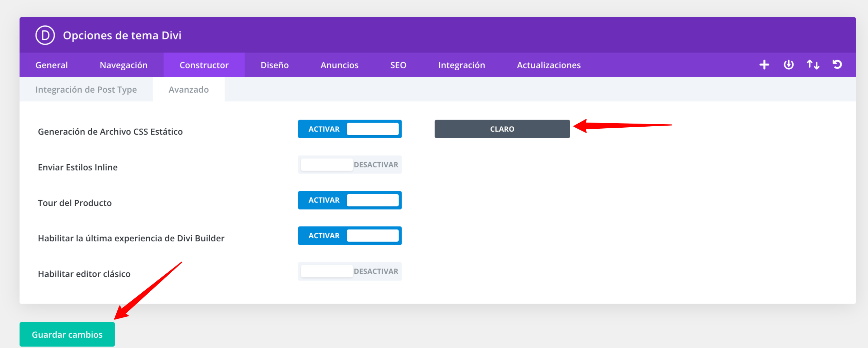This screenshot has width=868, height=348.
Task: Switch to the Navegación tab
Action: [x=123, y=65]
